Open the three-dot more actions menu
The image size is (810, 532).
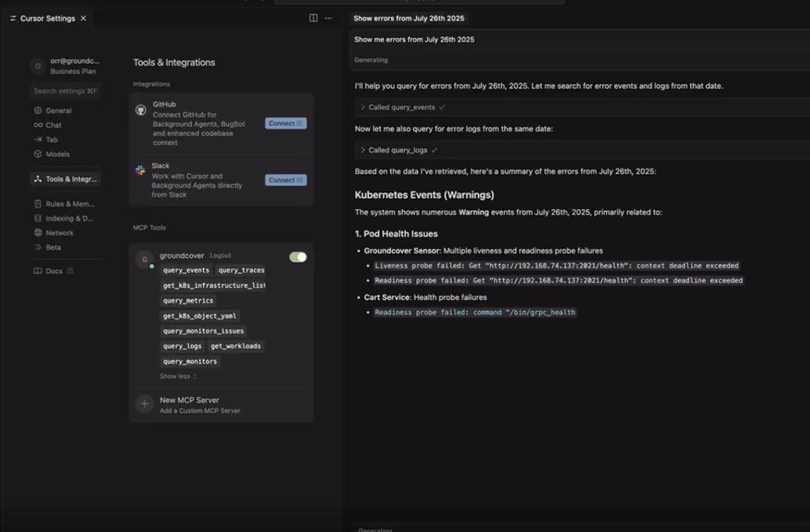pos(328,18)
